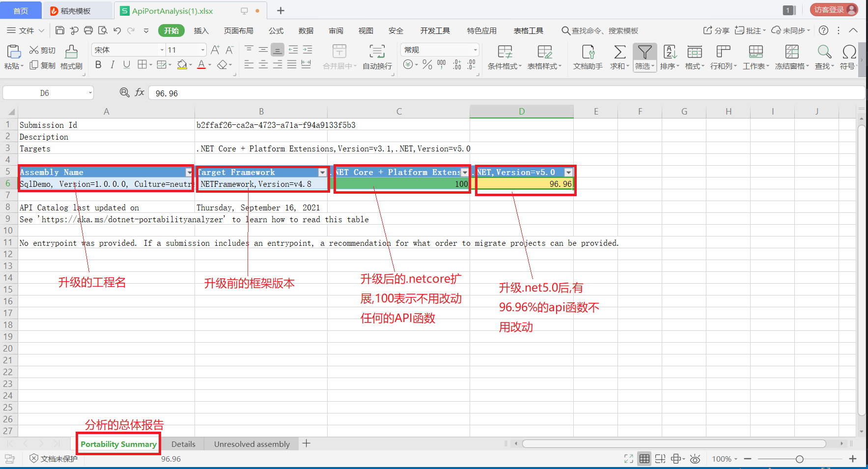Center text horizontally
The width and height of the screenshot is (868, 469).
(x=263, y=64)
